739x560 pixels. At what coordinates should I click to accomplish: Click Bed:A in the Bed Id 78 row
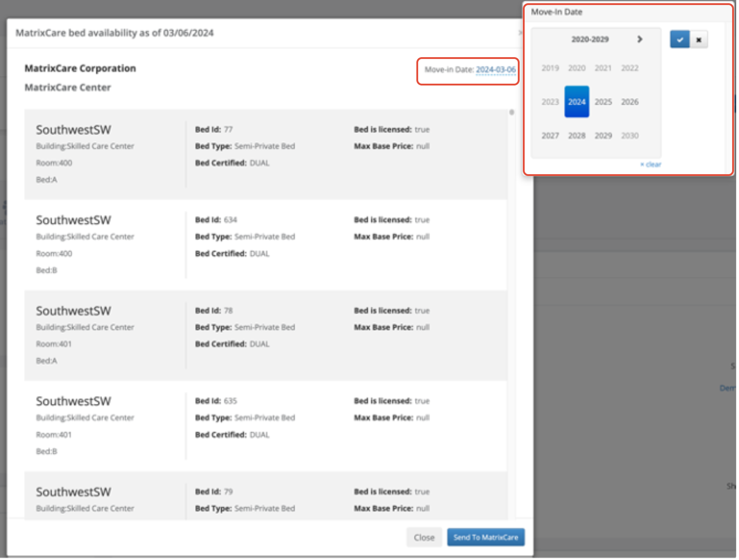(47, 362)
